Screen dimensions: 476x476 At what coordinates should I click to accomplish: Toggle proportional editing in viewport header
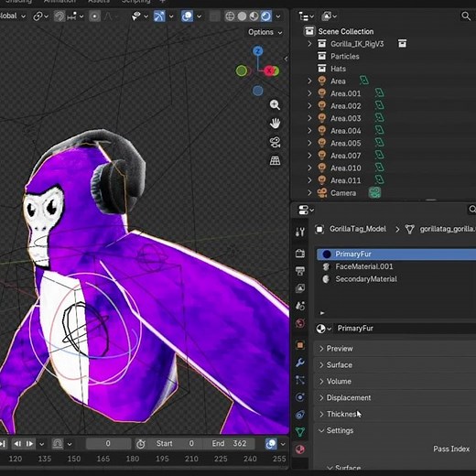pos(94,16)
